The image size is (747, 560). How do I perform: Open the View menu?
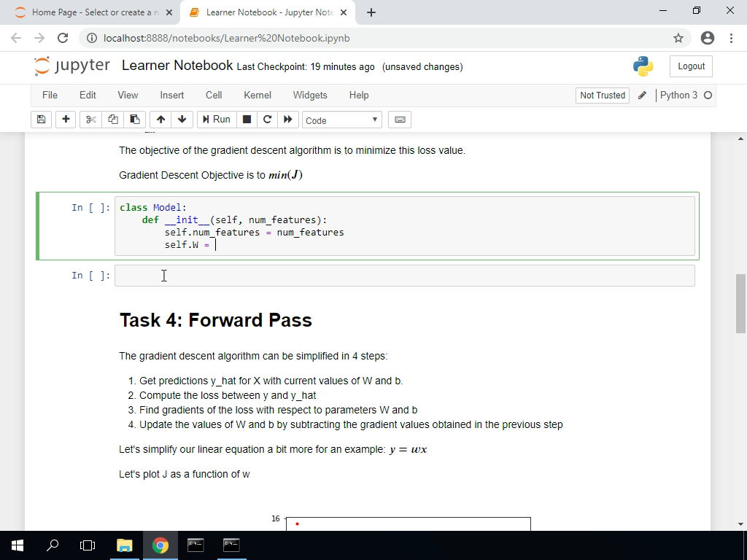pyautogui.click(x=128, y=96)
